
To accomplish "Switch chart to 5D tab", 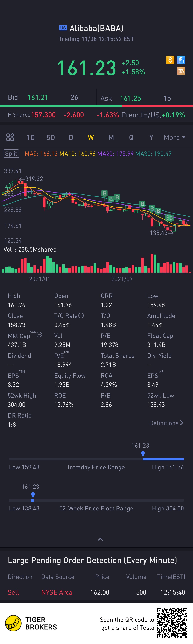I will coord(50,137).
